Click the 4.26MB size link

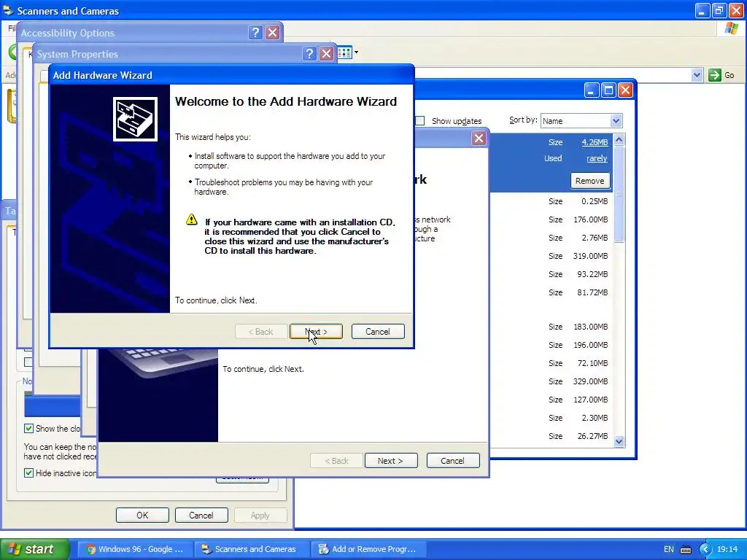coord(595,142)
